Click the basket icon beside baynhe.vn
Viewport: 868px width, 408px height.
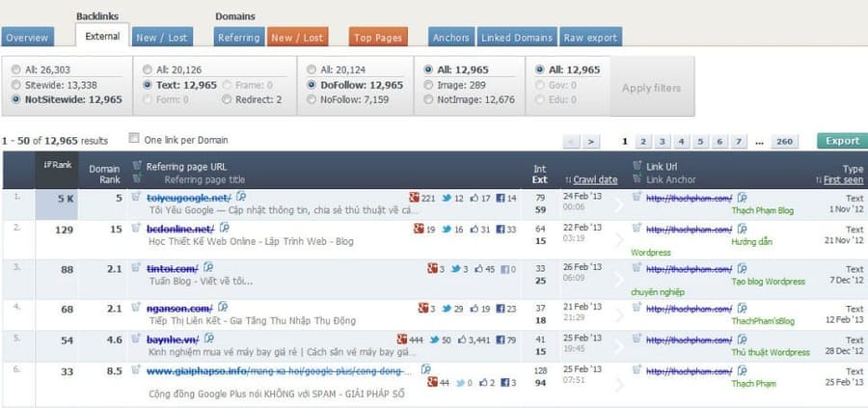[136, 339]
